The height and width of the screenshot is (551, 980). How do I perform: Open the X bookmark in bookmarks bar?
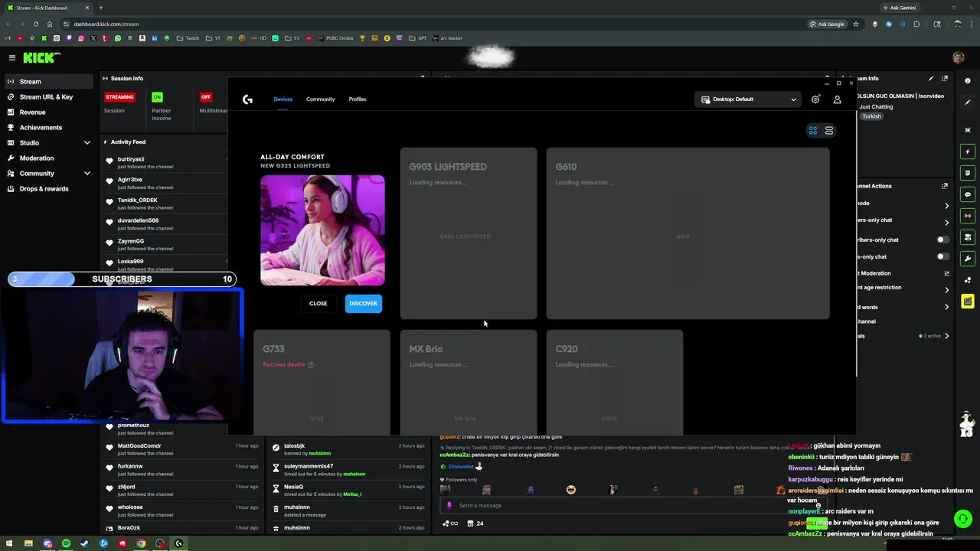tap(93, 38)
